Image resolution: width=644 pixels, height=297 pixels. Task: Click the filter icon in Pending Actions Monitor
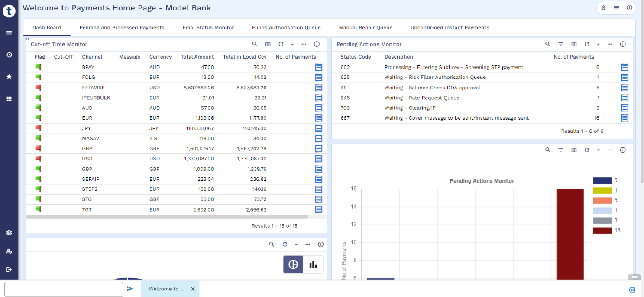pos(561,44)
